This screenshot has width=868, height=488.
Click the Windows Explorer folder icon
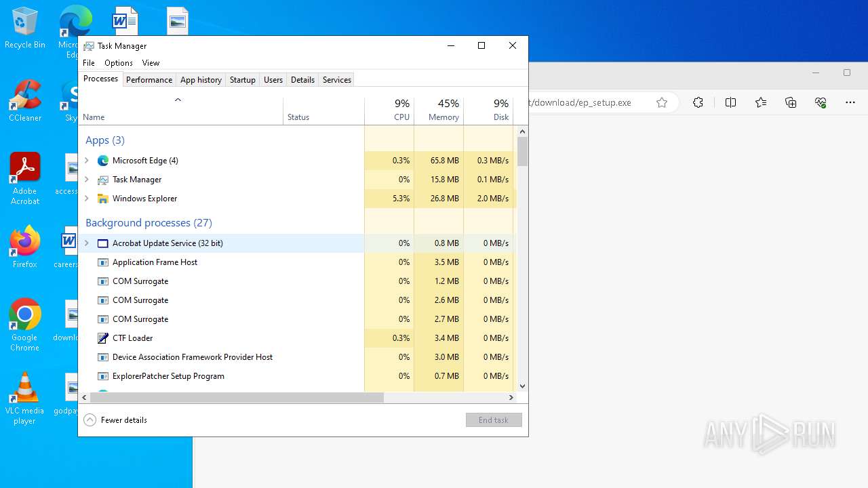[x=103, y=199]
